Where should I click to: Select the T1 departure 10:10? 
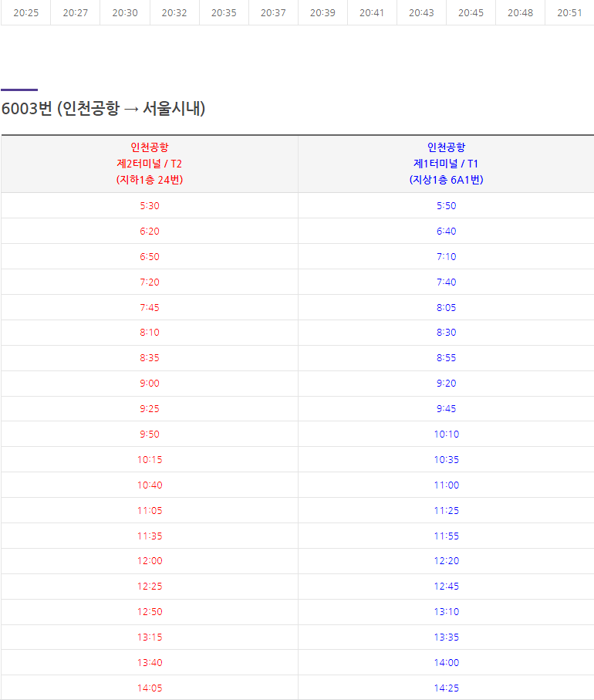click(x=447, y=434)
